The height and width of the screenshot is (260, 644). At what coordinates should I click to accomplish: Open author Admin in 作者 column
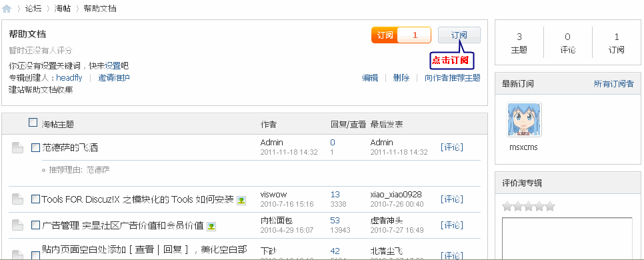271,143
